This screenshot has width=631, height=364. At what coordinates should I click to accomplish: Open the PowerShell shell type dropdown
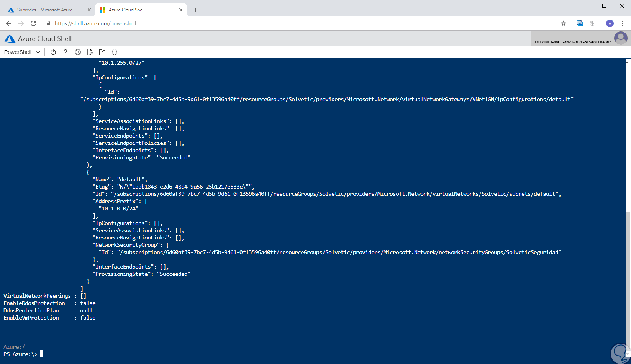pos(22,52)
